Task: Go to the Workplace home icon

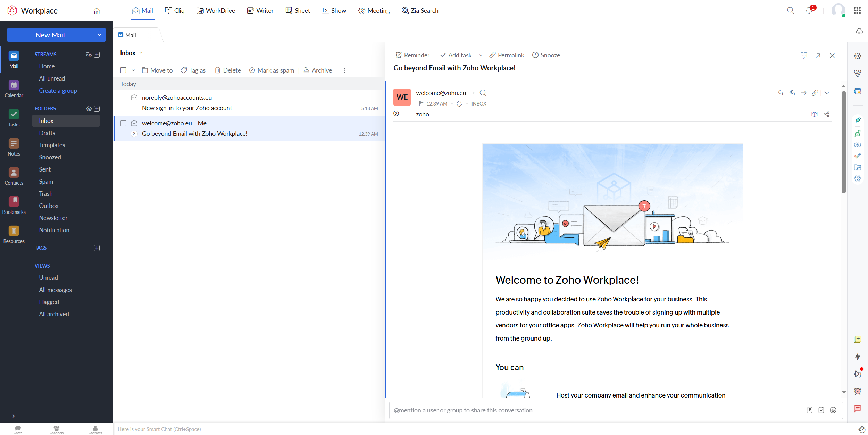Action: (x=97, y=11)
